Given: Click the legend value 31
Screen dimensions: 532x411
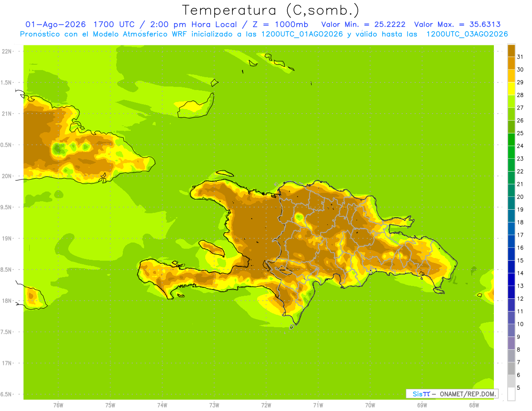Looking at the screenshot, I should tap(520, 57).
